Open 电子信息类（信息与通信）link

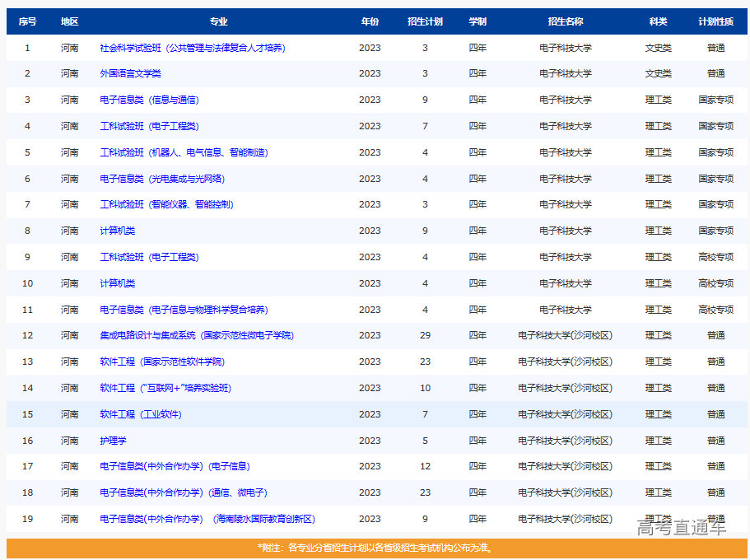point(149,100)
